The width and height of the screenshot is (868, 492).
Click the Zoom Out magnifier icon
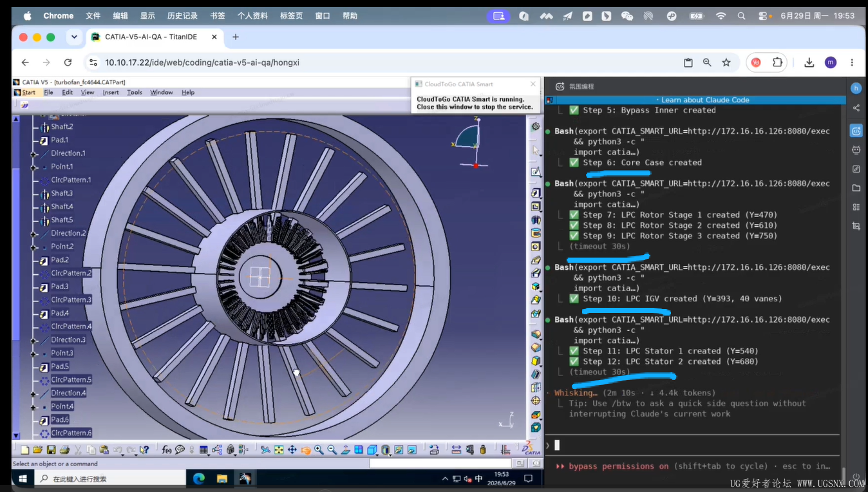[x=332, y=449]
